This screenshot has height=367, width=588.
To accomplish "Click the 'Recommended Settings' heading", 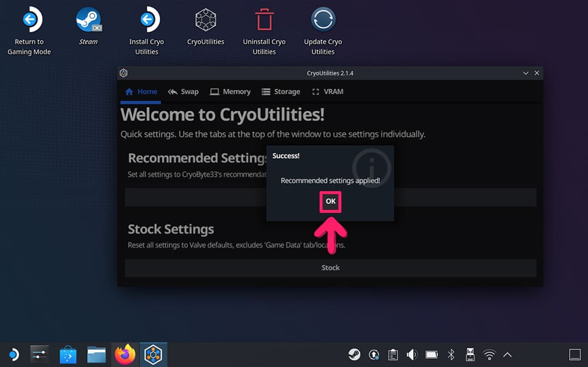I will click(x=197, y=158).
